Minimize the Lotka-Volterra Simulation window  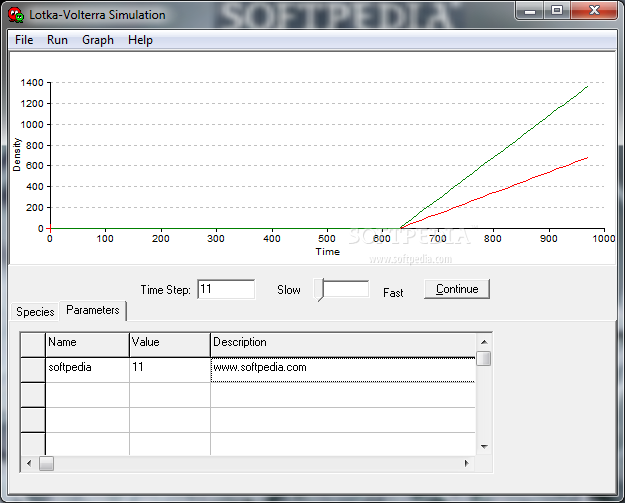[530, 10]
